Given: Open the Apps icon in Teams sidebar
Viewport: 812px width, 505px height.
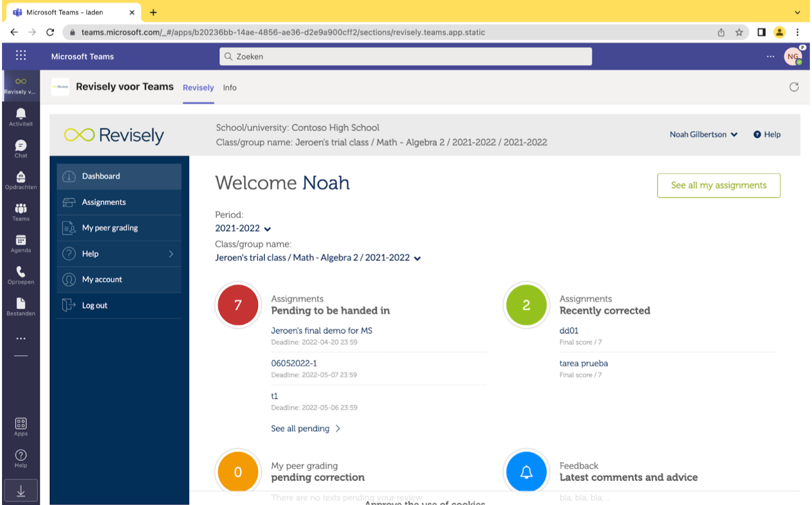Looking at the screenshot, I should click(21, 426).
